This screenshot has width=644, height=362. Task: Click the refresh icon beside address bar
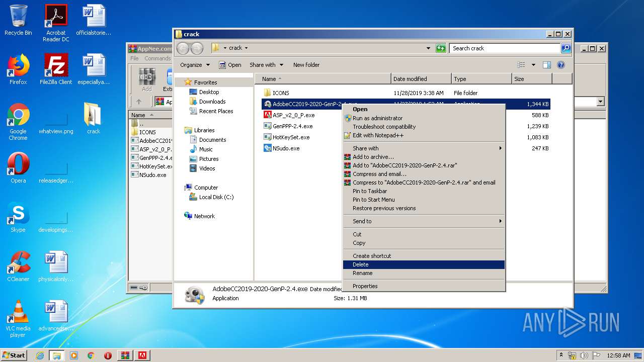(441, 48)
